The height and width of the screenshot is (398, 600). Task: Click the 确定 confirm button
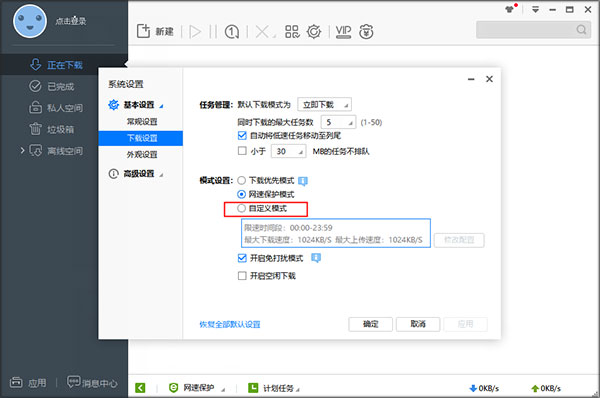[x=370, y=324]
